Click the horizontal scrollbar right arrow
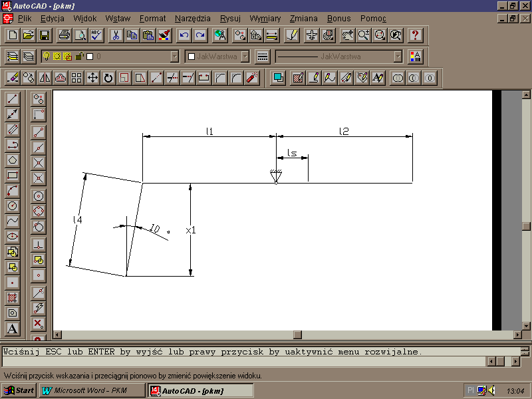 (518, 335)
